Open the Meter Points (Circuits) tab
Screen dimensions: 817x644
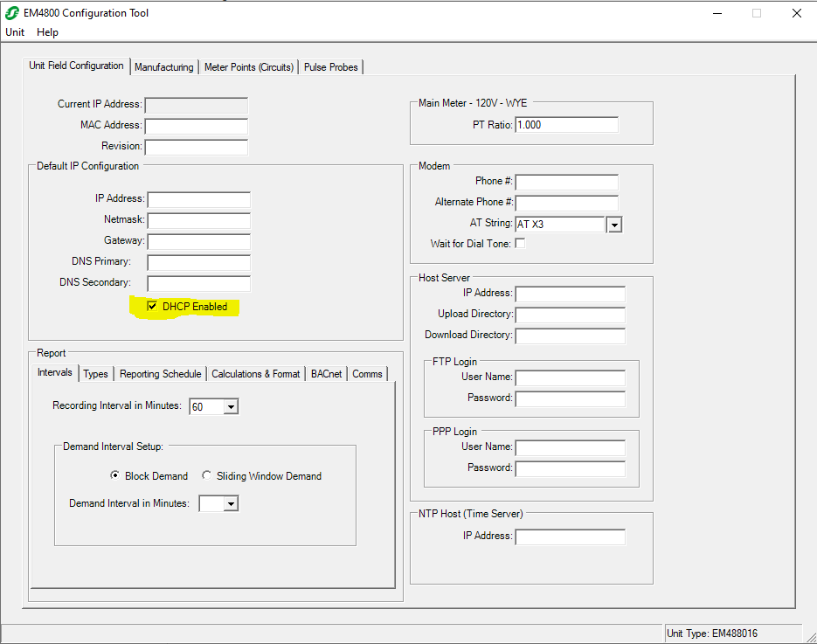248,67
